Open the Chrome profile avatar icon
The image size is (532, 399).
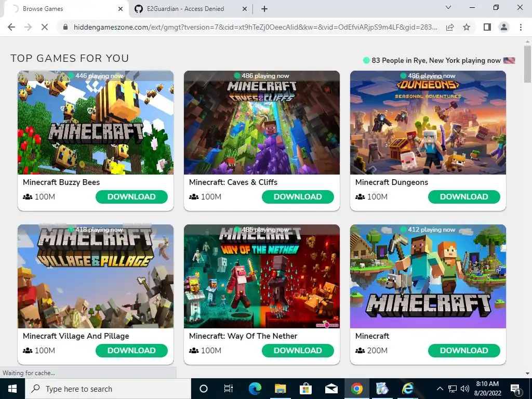pos(504,27)
